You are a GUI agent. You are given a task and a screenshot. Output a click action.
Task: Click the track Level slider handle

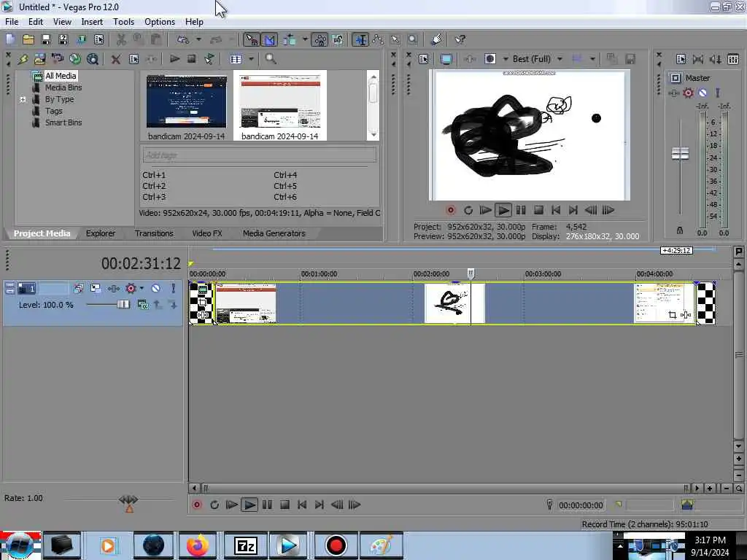click(123, 304)
